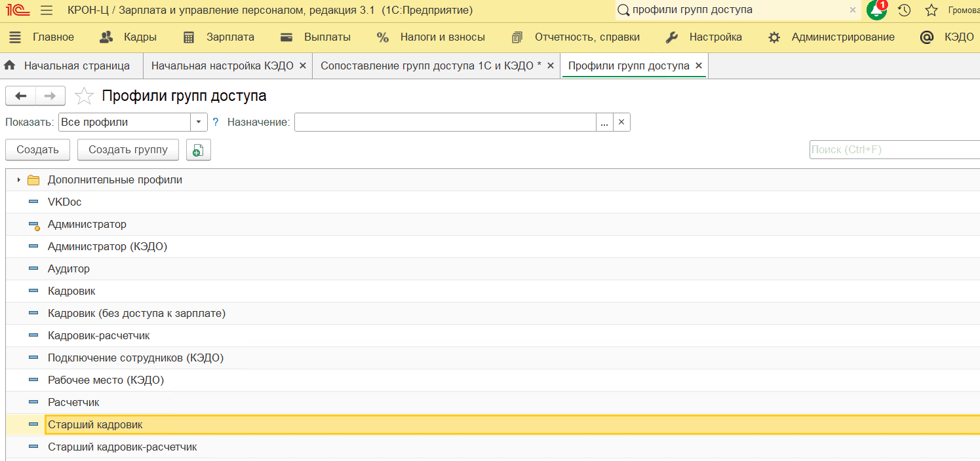The height and width of the screenshot is (461, 980).
Task: Open the 1C main menu hamburger icon
Action: point(47,10)
